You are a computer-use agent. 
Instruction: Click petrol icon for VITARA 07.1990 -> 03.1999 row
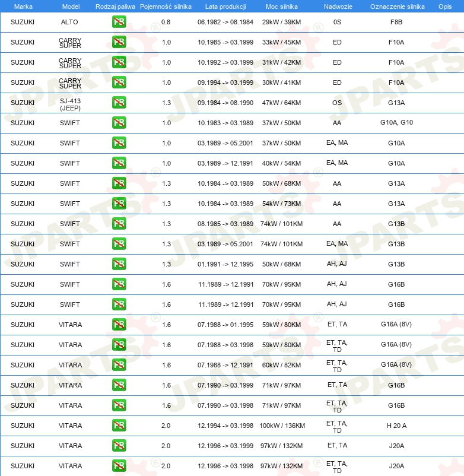(119, 385)
